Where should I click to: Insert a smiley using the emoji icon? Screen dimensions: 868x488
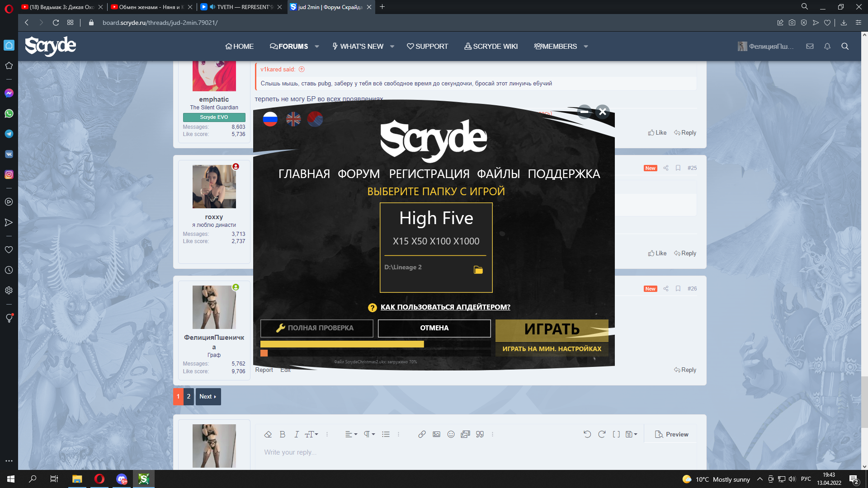[451, 434]
